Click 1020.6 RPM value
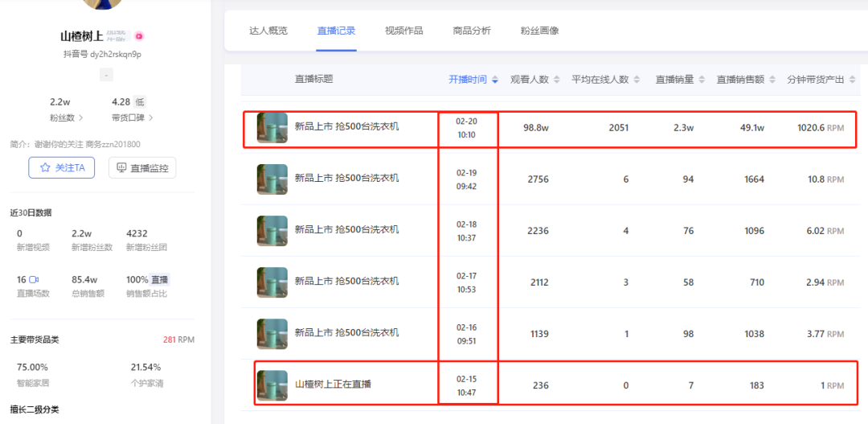 pos(821,128)
